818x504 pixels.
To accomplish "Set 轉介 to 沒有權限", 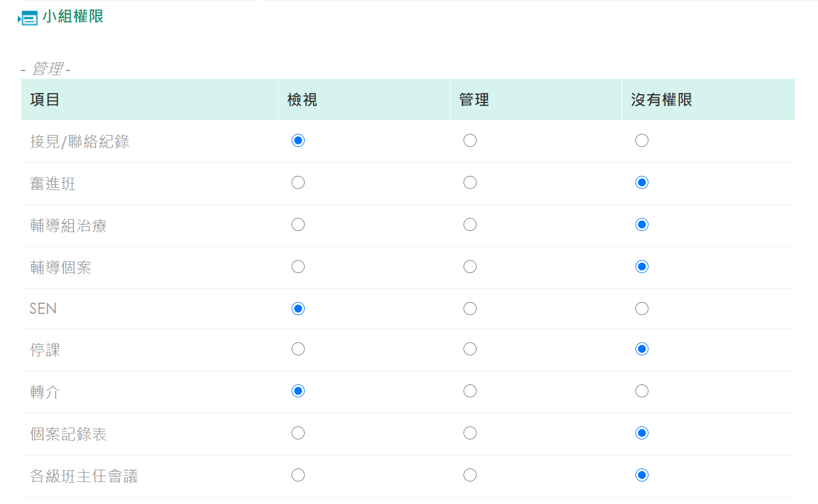I will point(642,391).
